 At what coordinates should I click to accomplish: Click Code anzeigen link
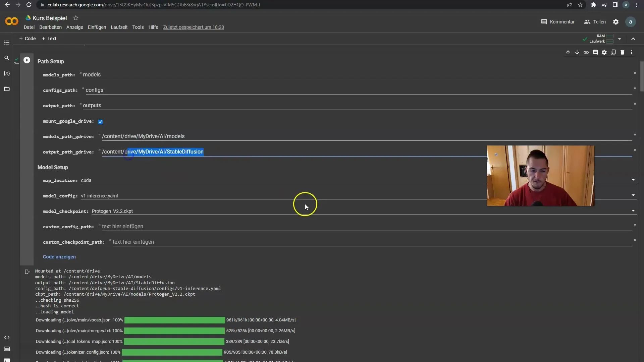click(59, 257)
